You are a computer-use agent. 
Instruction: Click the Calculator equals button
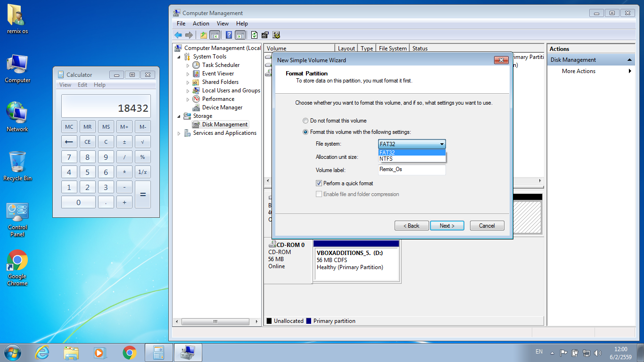pos(142,194)
